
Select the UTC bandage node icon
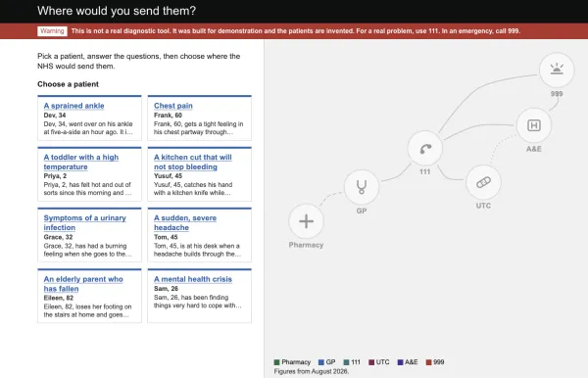pos(483,182)
